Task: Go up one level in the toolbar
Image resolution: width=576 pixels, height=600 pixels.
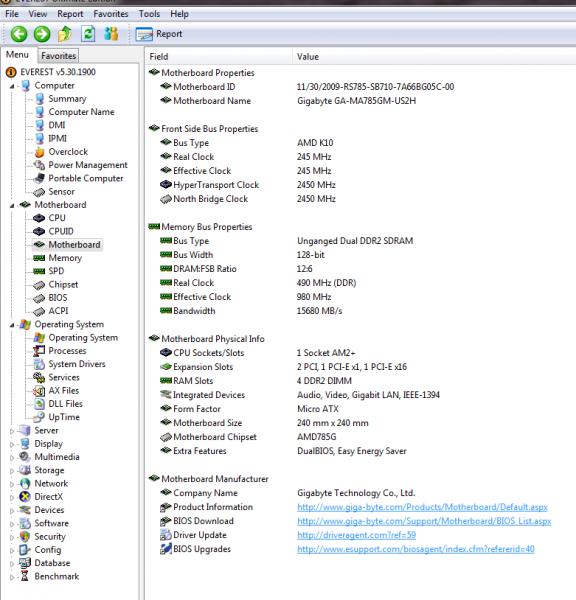Action: [x=65, y=34]
